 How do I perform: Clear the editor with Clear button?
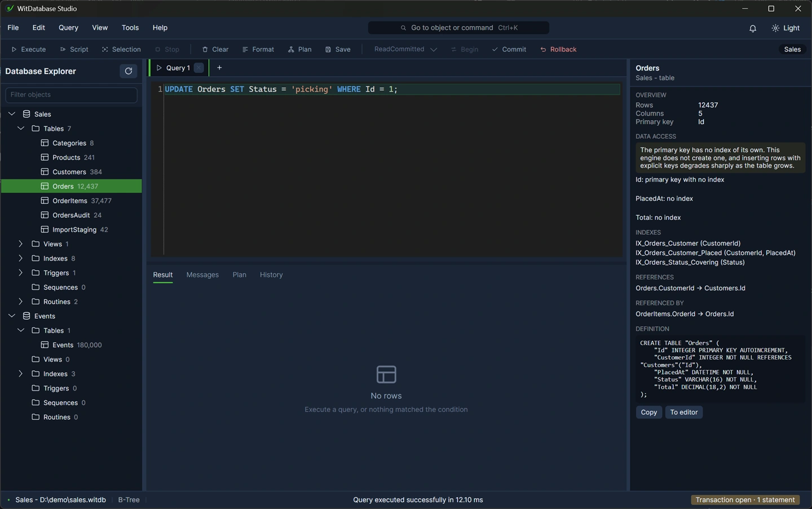215,49
